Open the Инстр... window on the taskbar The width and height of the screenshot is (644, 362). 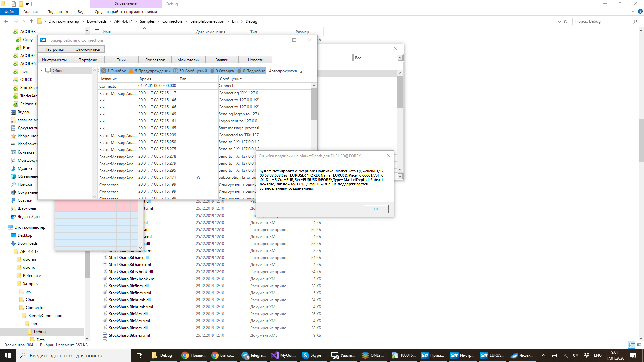point(462,355)
